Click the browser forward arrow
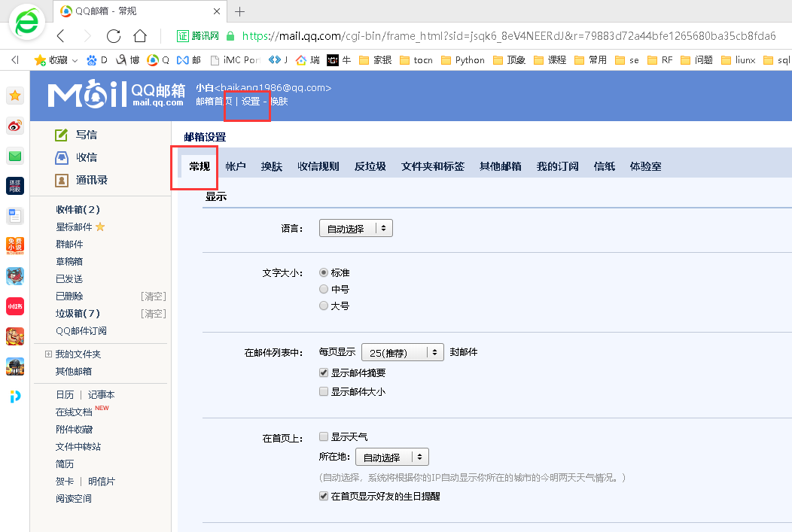 87,36
